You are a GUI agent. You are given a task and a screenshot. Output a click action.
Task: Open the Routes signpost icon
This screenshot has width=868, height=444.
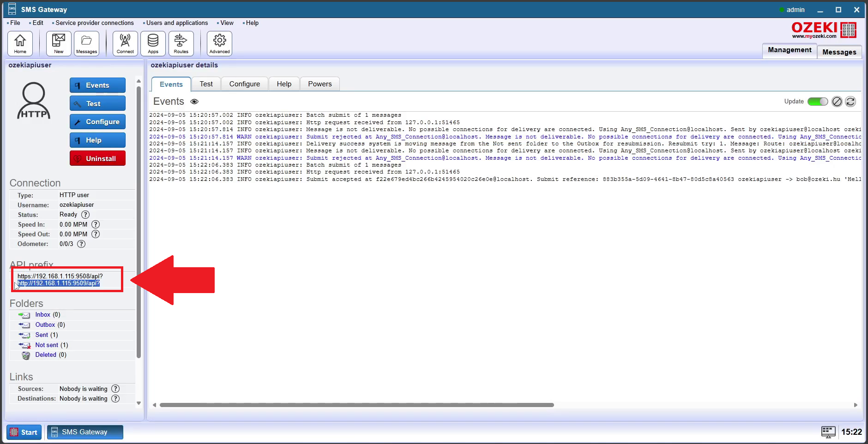point(181,44)
